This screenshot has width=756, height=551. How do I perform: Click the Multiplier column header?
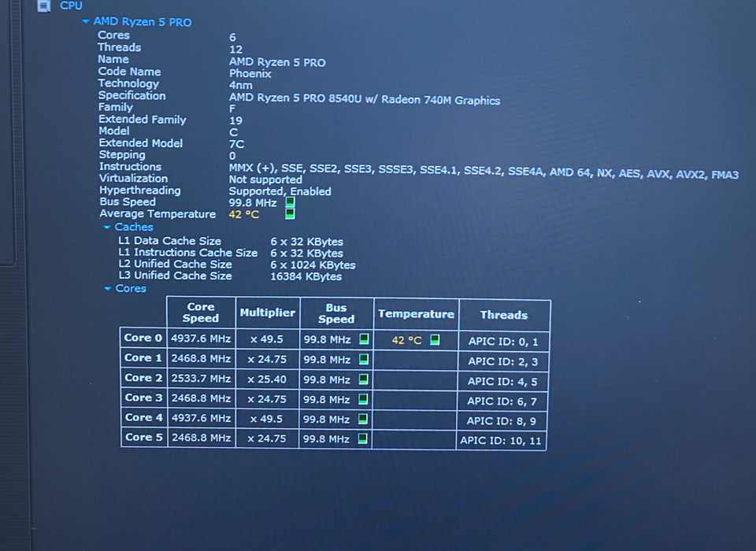[268, 312]
